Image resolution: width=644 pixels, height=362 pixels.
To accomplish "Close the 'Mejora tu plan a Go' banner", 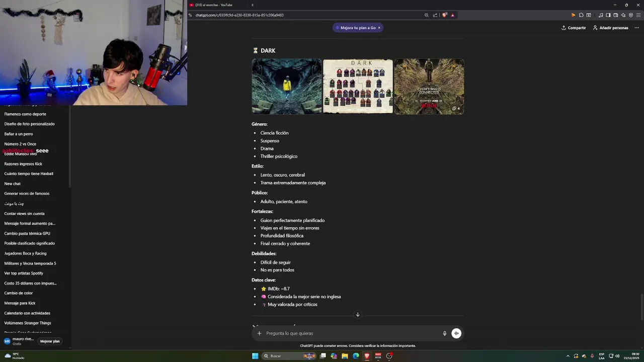I will pos(379,28).
